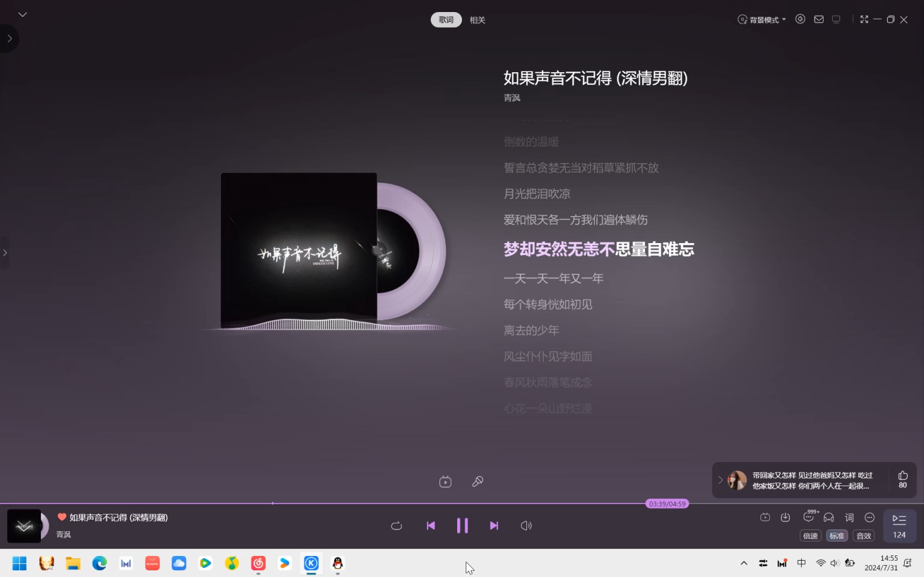Expand the comment card arrow
The height and width of the screenshot is (577, 924).
pos(720,480)
